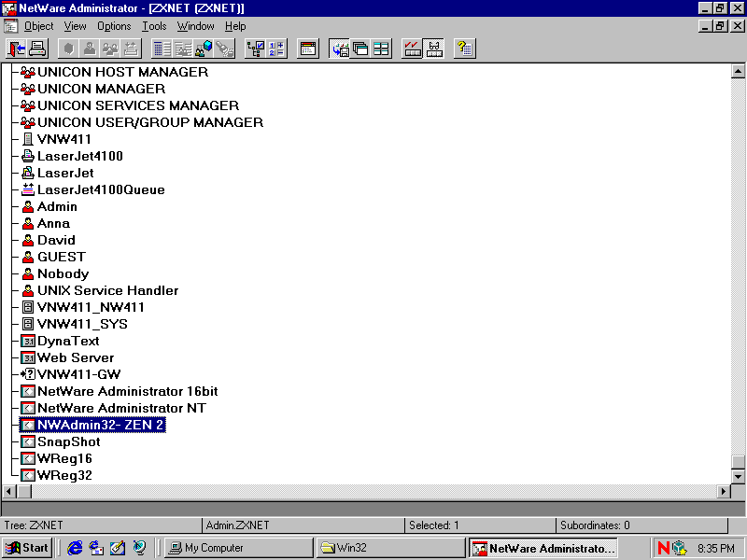This screenshot has width=747, height=560.
Task: Select the VNW411_NW411 volume
Action: coord(91,308)
